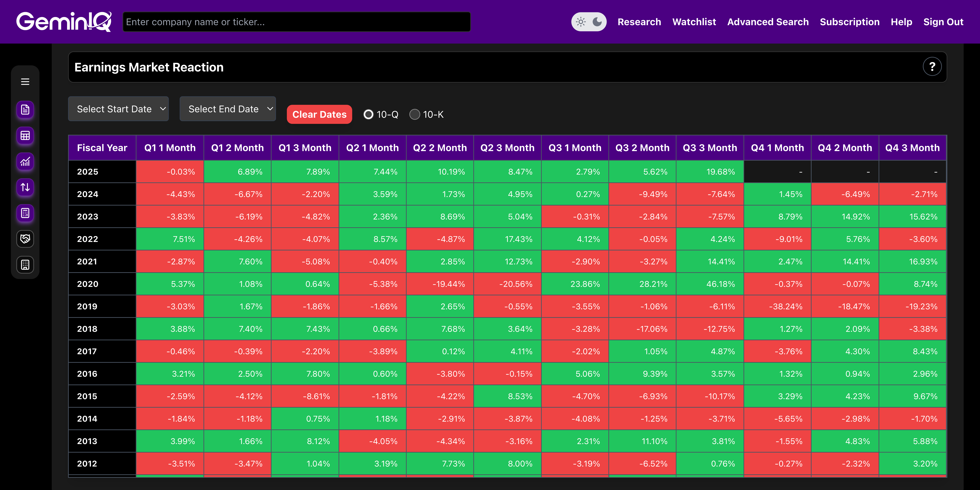980x490 pixels.
Task: Open the hamburger menu in sidebar
Action: 25,82
